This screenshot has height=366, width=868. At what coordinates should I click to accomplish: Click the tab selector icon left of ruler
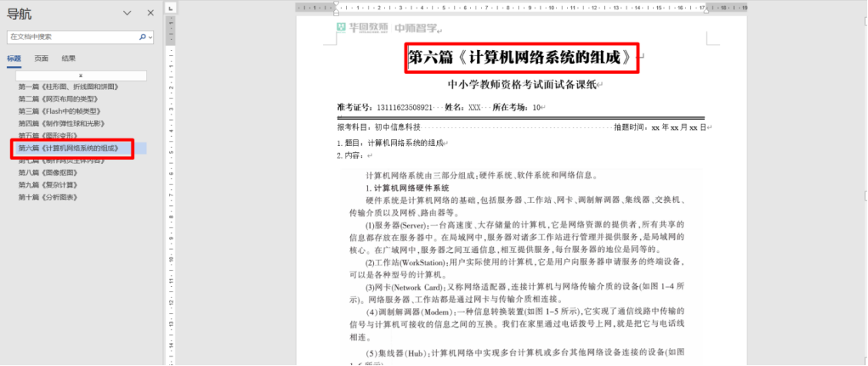click(x=172, y=7)
